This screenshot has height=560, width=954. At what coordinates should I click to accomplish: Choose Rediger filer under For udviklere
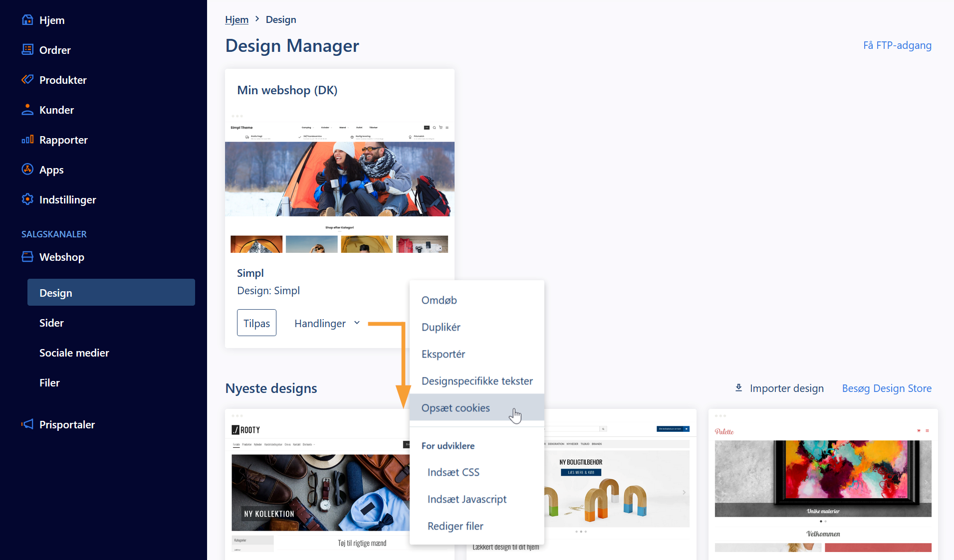(x=455, y=526)
